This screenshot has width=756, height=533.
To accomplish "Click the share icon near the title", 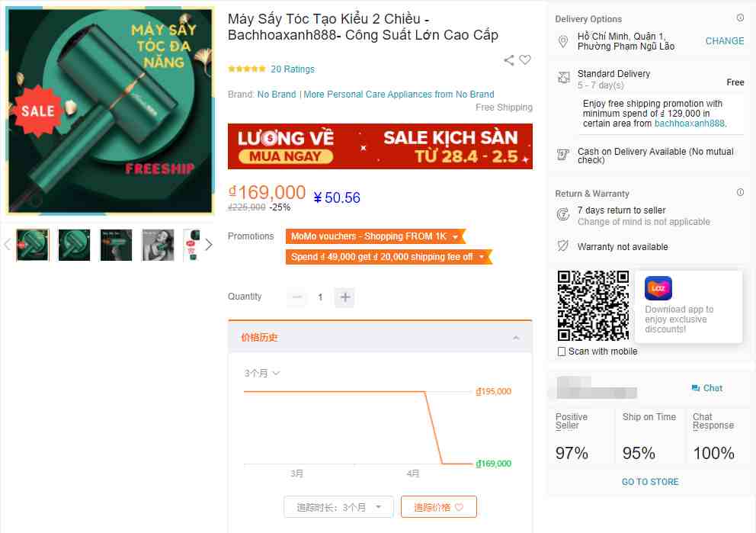I will 508,60.
